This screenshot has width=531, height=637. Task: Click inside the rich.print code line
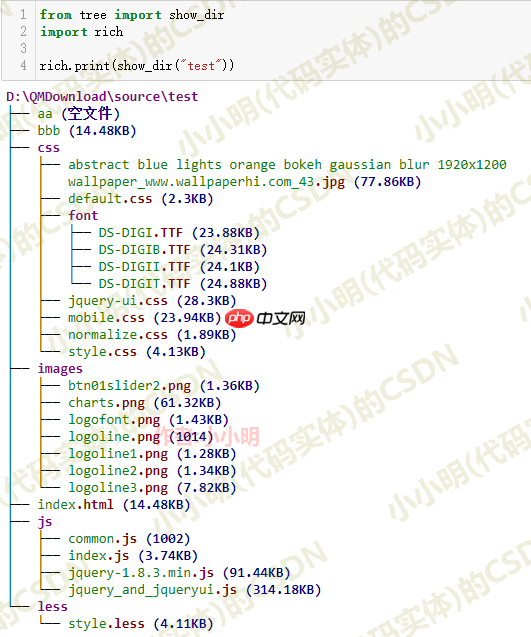pos(137,66)
